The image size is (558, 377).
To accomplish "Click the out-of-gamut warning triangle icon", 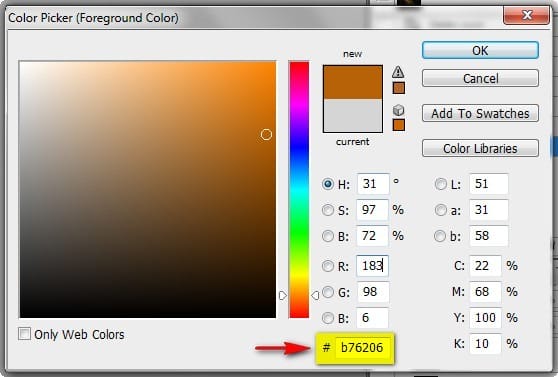I will (398, 72).
